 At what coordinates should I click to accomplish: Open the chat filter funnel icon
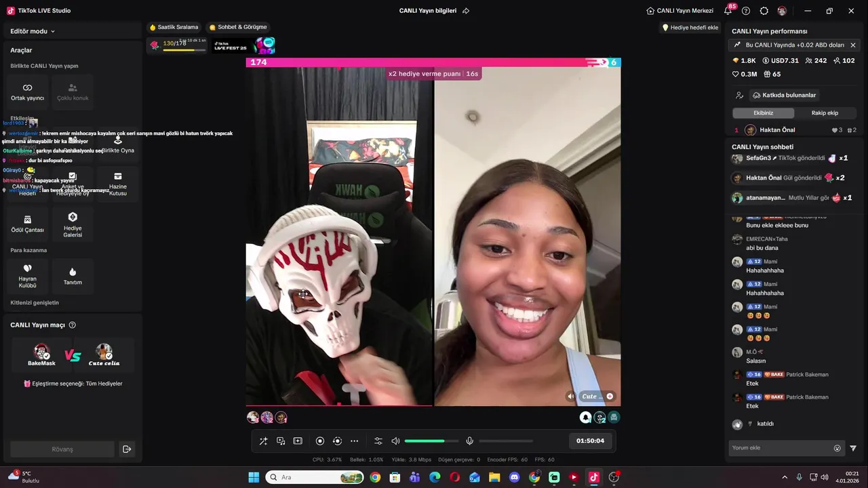point(853,448)
